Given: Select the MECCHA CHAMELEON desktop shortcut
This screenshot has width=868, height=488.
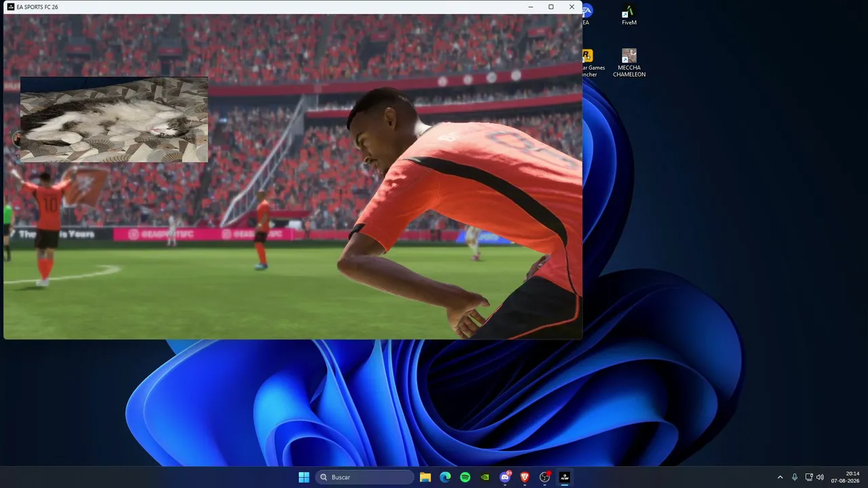Looking at the screenshot, I should [x=629, y=63].
